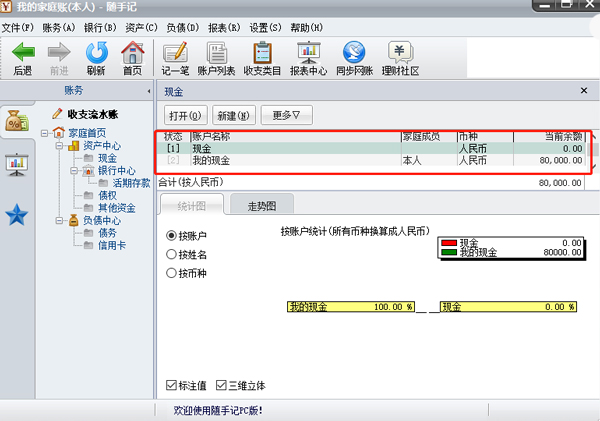Screen dimensions: 600x421
Task: Record an entry with 记一笔
Action: [x=175, y=58]
